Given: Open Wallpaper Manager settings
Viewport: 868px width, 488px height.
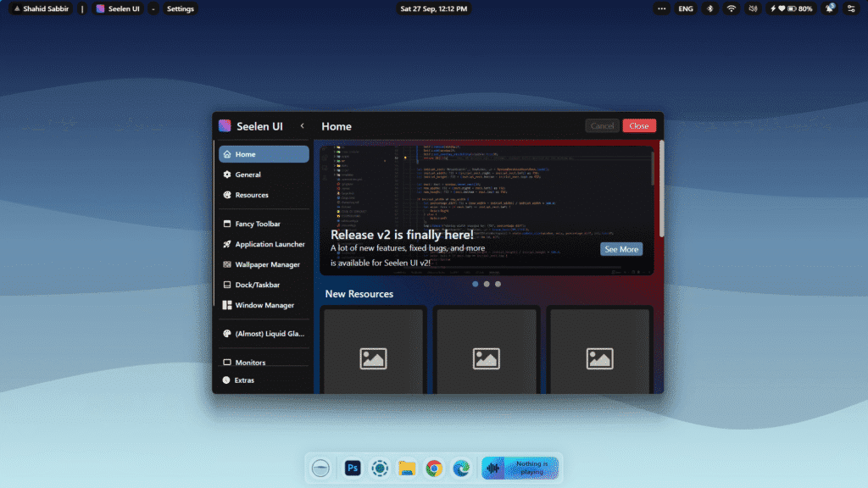Looking at the screenshot, I should click(x=264, y=264).
